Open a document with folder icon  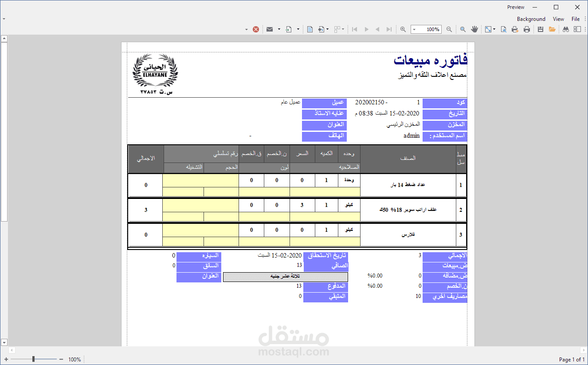tap(552, 29)
